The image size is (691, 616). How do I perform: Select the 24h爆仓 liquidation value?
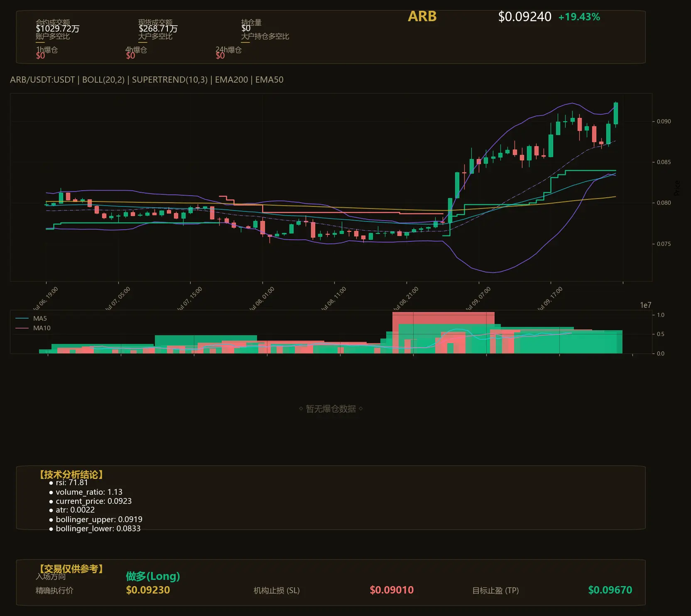coord(220,56)
